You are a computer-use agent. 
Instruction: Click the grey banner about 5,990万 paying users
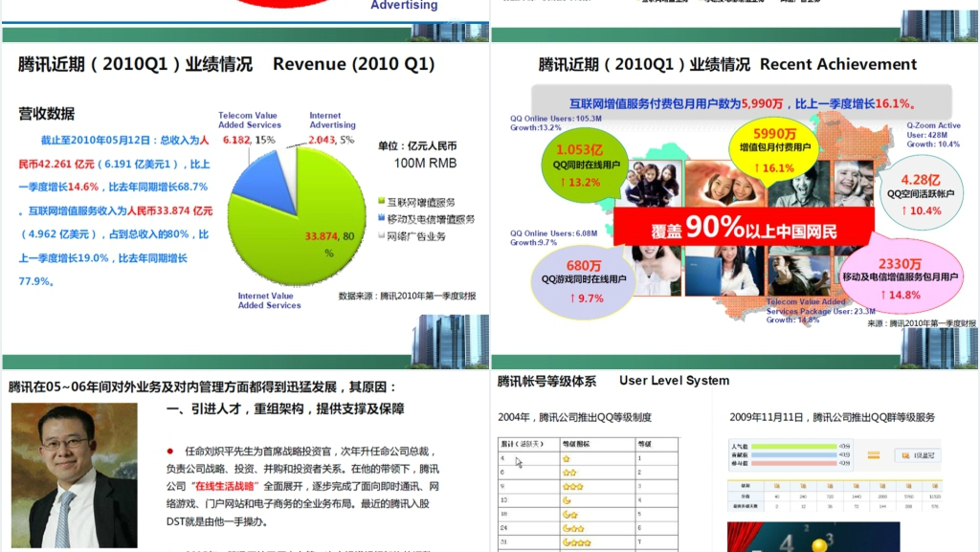742,103
